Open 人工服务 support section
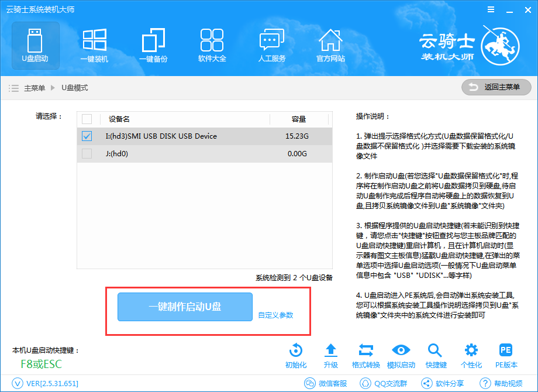Screen dimensions: 538x392 pyautogui.click(x=272, y=46)
